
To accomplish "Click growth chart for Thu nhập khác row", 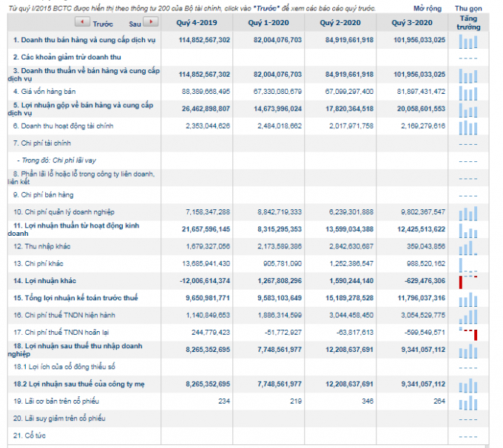I will pyautogui.click(x=468, y=246).
